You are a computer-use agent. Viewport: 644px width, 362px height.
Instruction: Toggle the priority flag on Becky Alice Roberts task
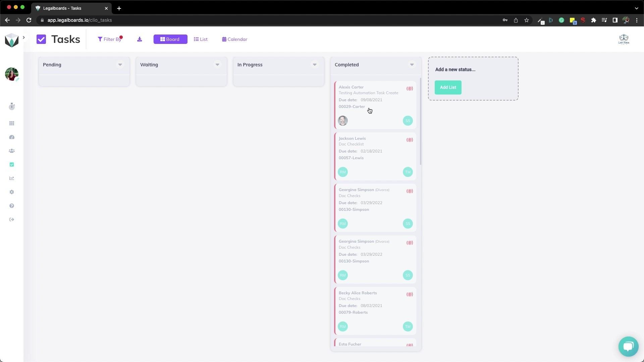click(410, 294)
